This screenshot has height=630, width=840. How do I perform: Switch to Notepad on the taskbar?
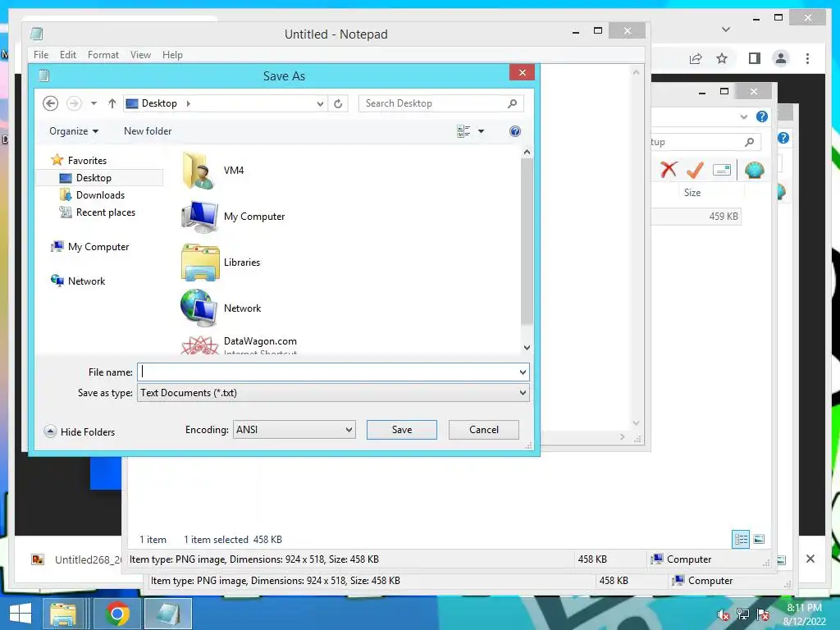click(168, 614)
